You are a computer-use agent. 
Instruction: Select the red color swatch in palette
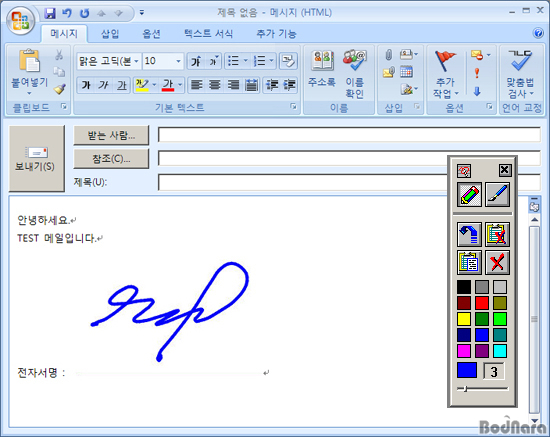482,303
